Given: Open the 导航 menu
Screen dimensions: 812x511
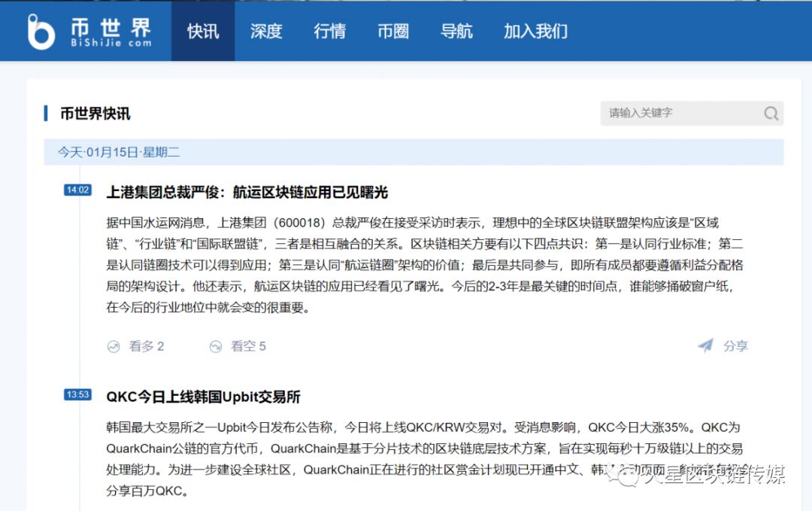Looking at the screenshot, I should (456, 31).
